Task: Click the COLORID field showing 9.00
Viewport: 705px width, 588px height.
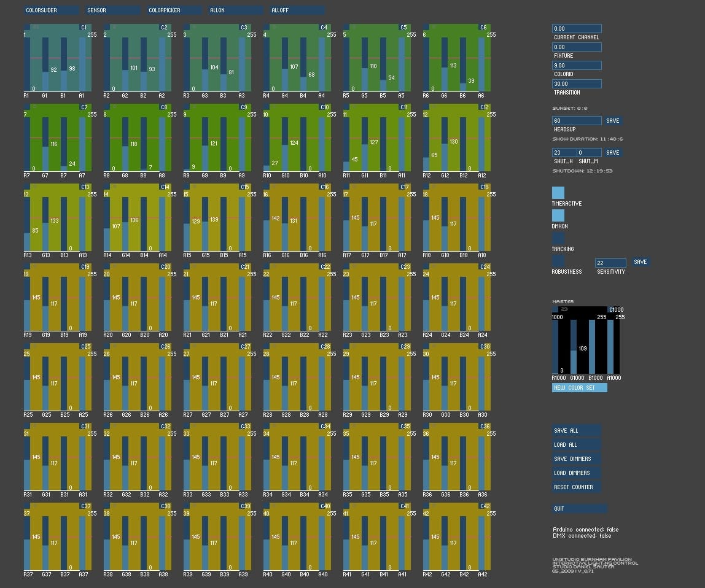Action: (x=577, y=65)
